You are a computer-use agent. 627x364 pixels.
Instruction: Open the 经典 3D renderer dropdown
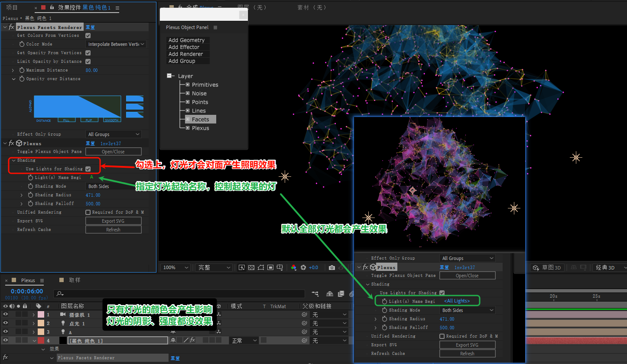point(609,268)
